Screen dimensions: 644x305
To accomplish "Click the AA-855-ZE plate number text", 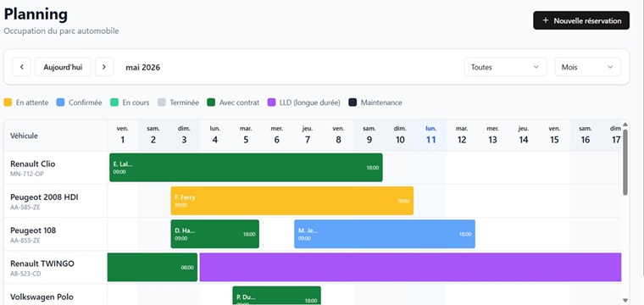I will pyautogui.click(x=25, y=240).
